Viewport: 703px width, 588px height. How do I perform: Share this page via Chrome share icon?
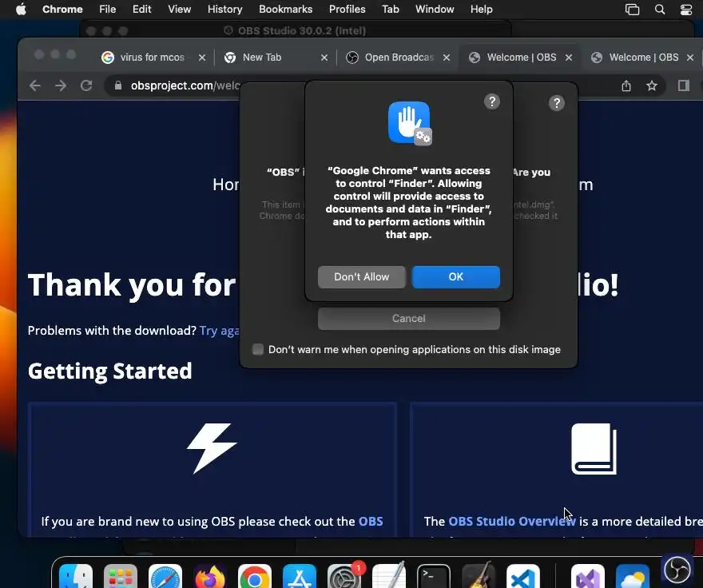tap(626, 85)
